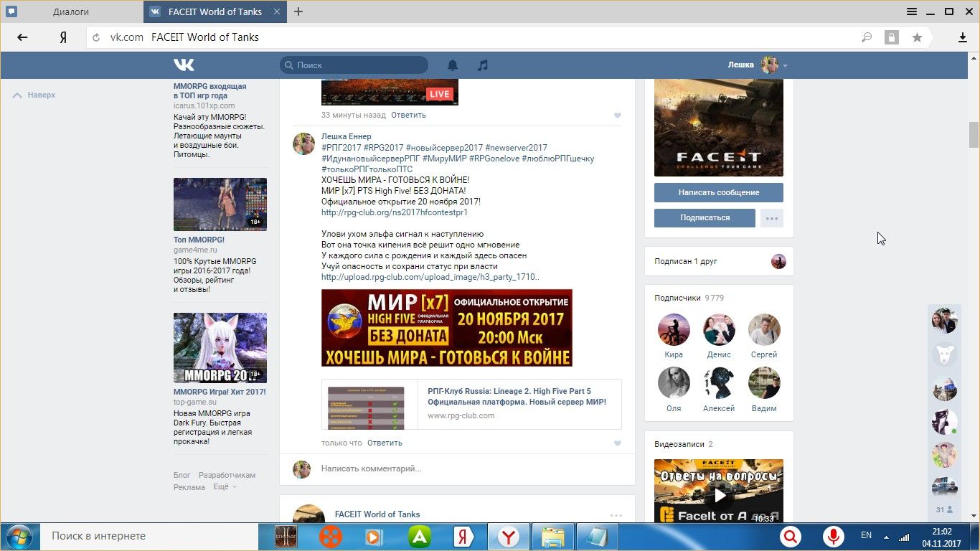980x551 pixels.
Task: Open subscriber Вадим's avatar
Action: point(764,383)
